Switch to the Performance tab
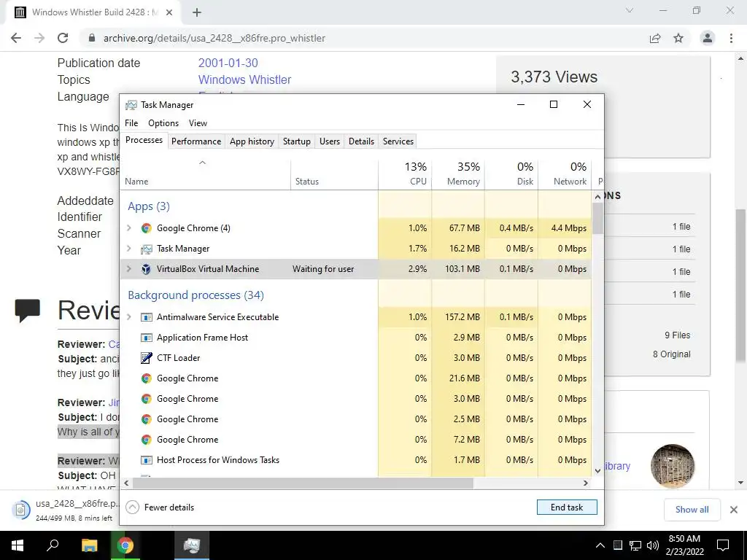Screen dimensions: 747x560 pos(196,141)
